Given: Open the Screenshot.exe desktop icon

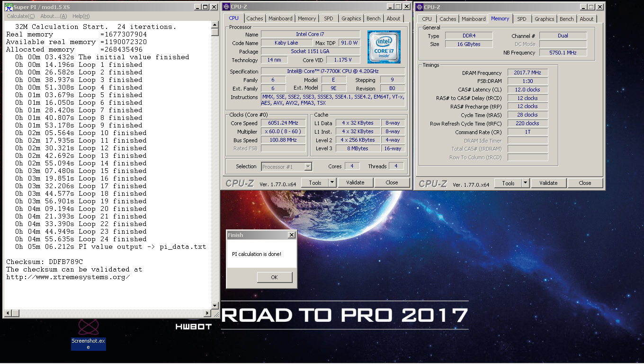Looking at the screenshot, I should click(89, 334).
